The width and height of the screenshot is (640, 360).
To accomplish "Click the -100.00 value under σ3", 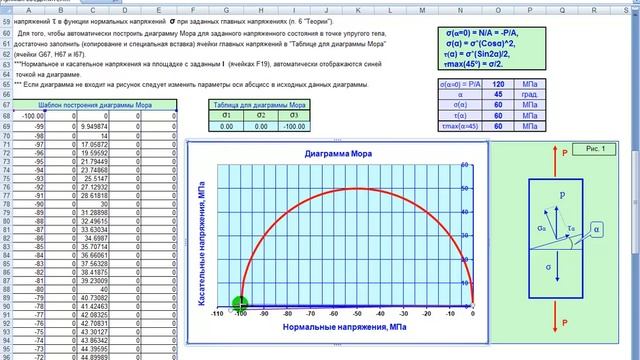I will [294, 127].
